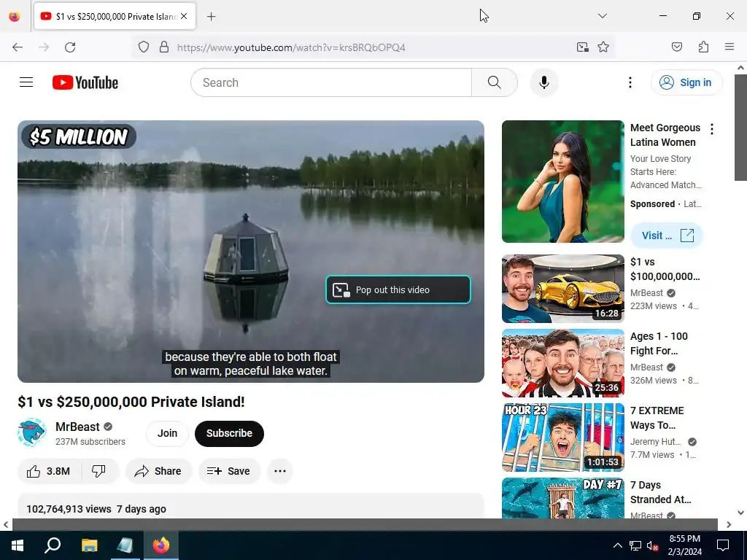Image resolution: width=747 pixels, height=560 pixels.
Task: Go back with browser back arrow
Action: pos(18,47)
